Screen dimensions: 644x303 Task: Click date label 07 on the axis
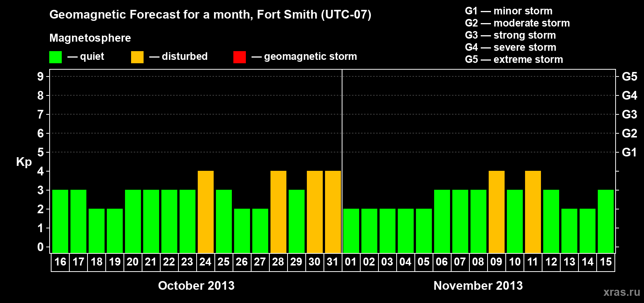click(x=460, y=262)
